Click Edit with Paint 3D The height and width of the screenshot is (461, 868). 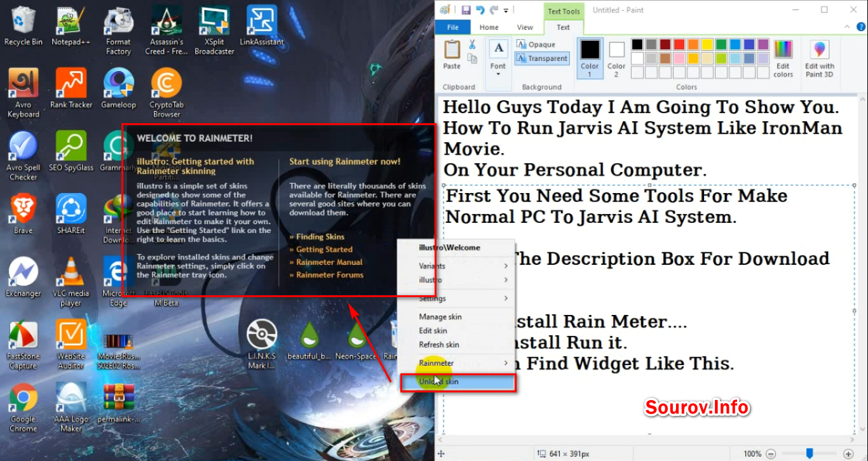tap(820, 58)
